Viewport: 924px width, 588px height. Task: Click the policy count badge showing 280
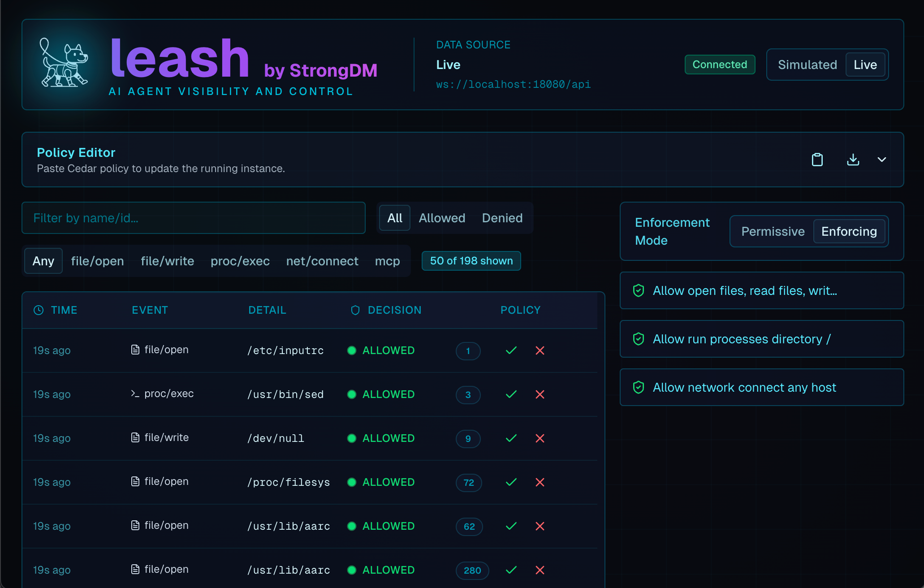(x=472, y=571)
